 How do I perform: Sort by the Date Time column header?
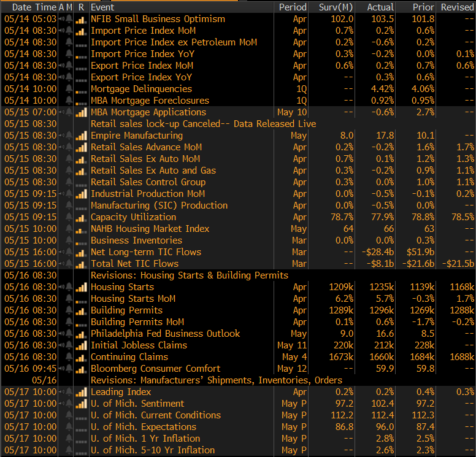click(29, 7)
